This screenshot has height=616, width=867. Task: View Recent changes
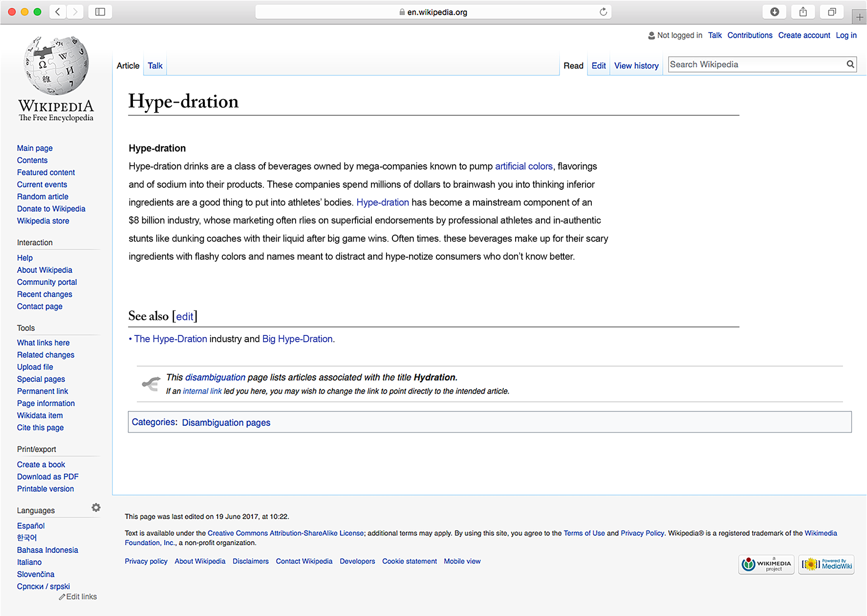[44, 294]
